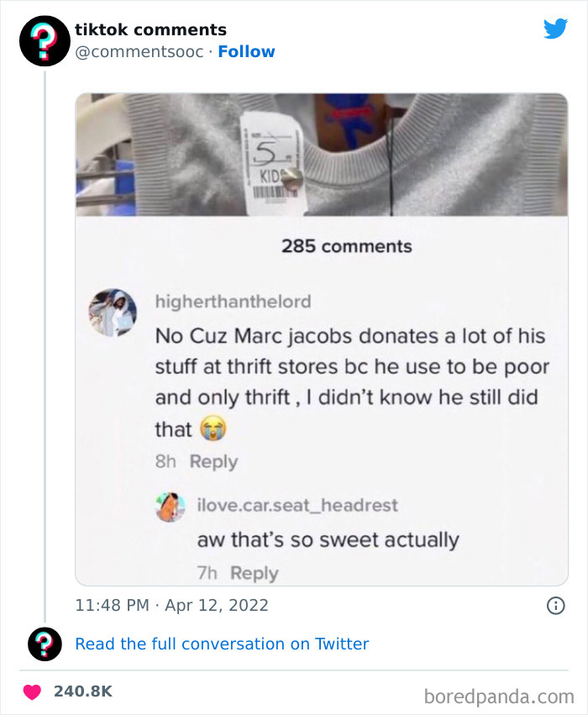Select the tiktok comments account name

coord(151,29)
